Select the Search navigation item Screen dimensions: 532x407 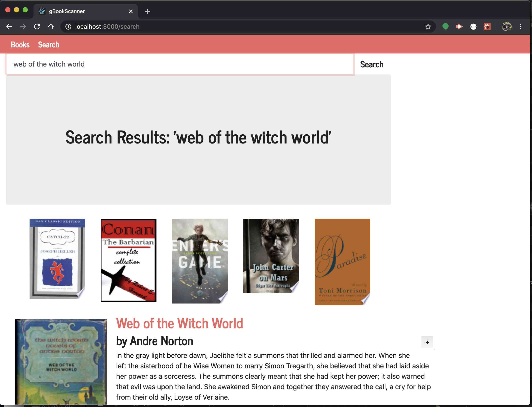48,44
